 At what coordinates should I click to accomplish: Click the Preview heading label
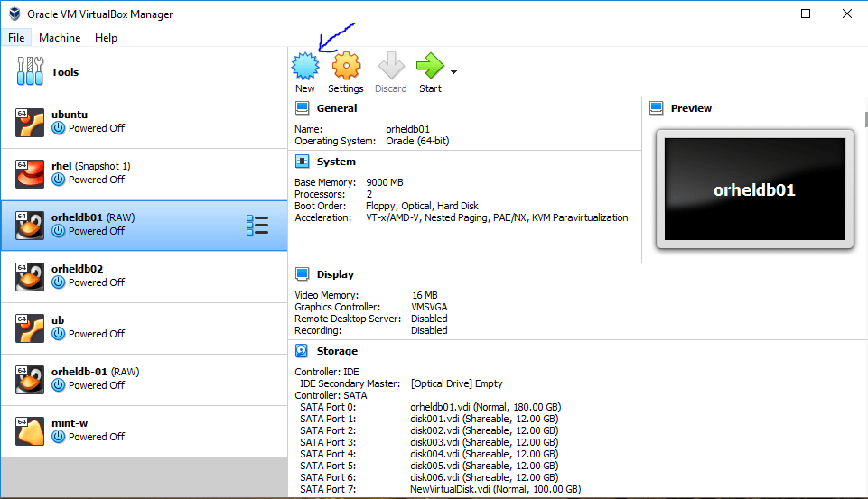pos(691,108)
